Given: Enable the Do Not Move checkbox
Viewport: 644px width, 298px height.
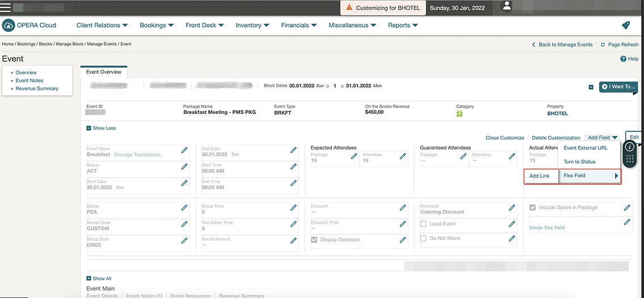Looking at the screenshot, I should tap(423, 239).
